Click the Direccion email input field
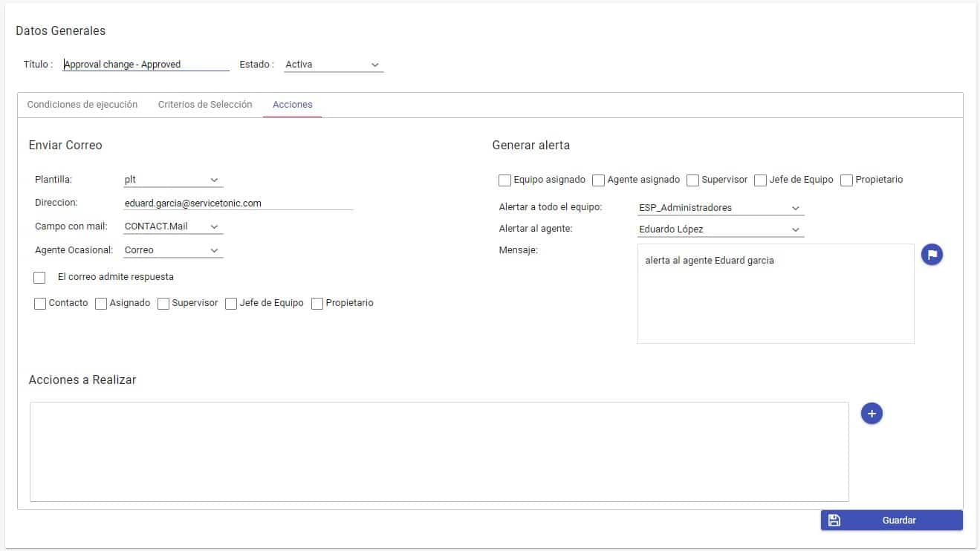980x551 pixels. (238, 203)
